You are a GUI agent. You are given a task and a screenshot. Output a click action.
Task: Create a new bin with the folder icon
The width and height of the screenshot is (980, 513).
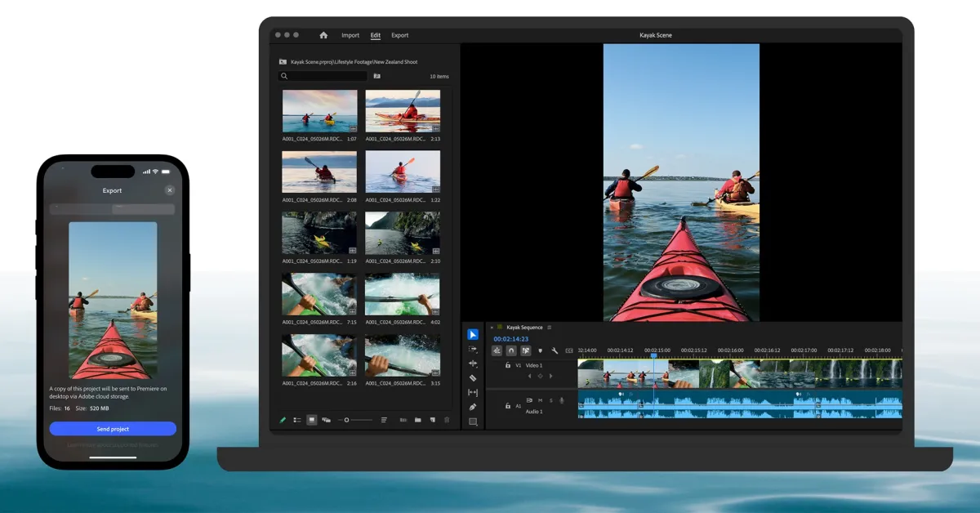pos(417,420)
